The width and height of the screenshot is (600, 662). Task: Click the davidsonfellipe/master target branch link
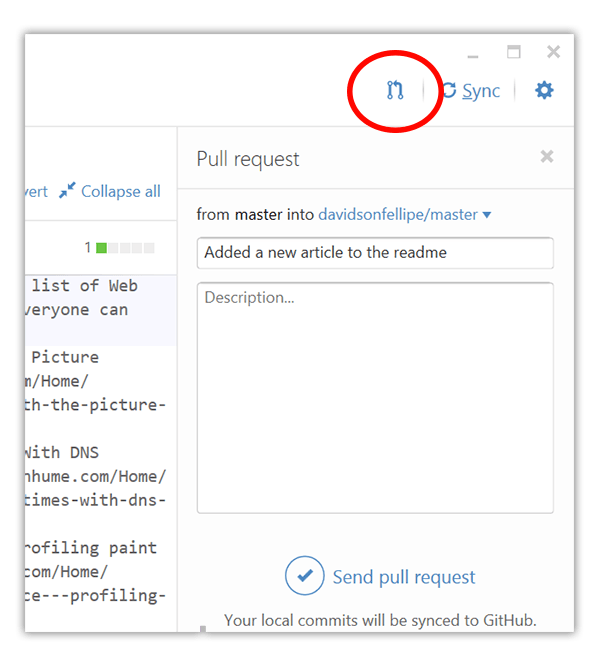398,214
